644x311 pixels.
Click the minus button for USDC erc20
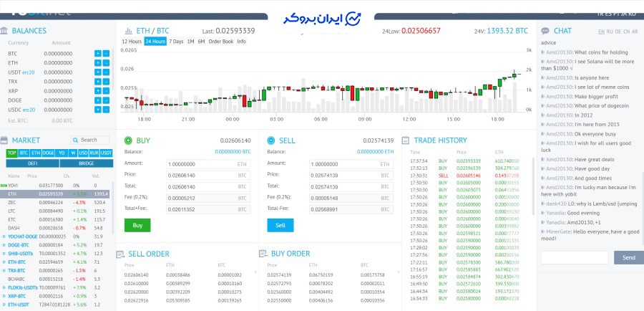click(x=106, y=110)
